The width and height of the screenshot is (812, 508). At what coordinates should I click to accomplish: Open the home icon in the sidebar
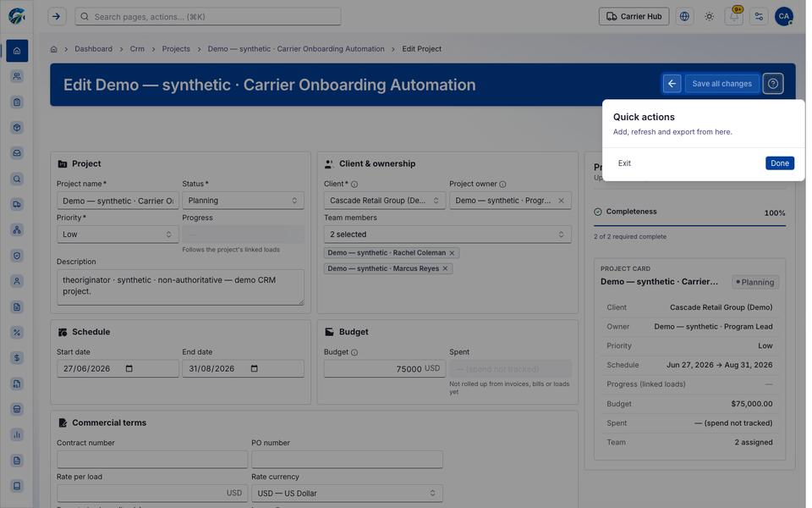click(x=17, y=51)
